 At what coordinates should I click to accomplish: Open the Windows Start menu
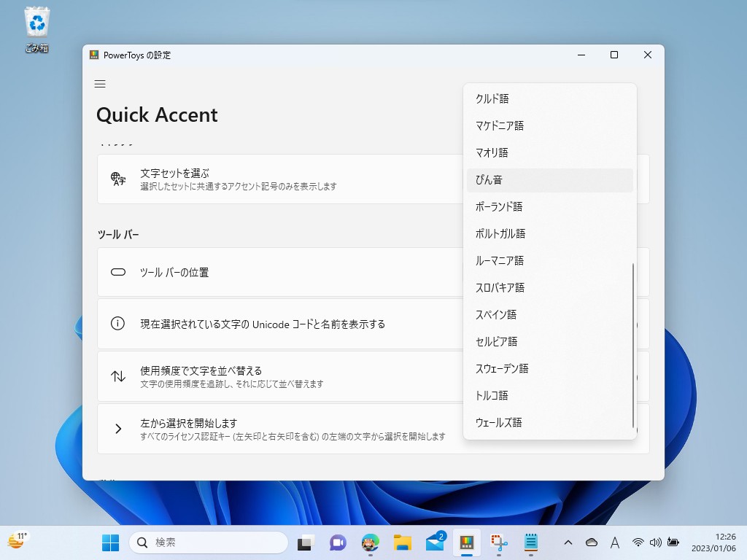pyautogui.click(x=110, y=542)
